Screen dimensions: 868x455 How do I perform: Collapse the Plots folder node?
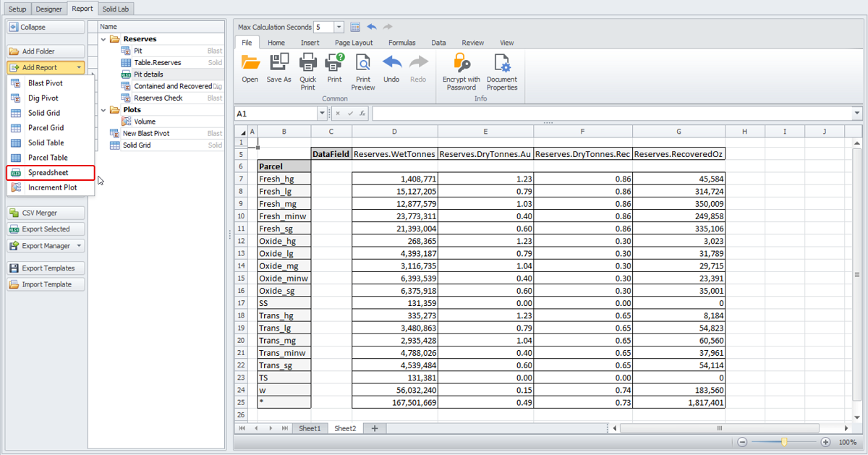coord(103,110)
